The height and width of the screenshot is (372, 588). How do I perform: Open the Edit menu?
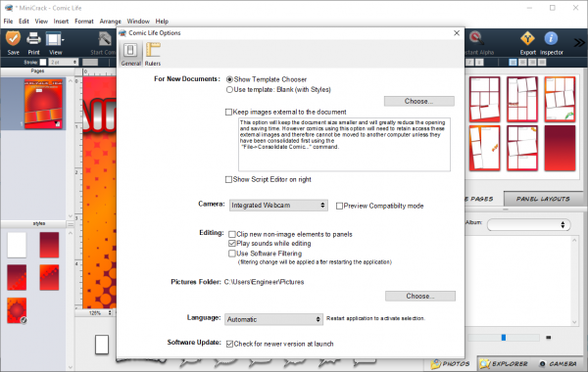24,22
